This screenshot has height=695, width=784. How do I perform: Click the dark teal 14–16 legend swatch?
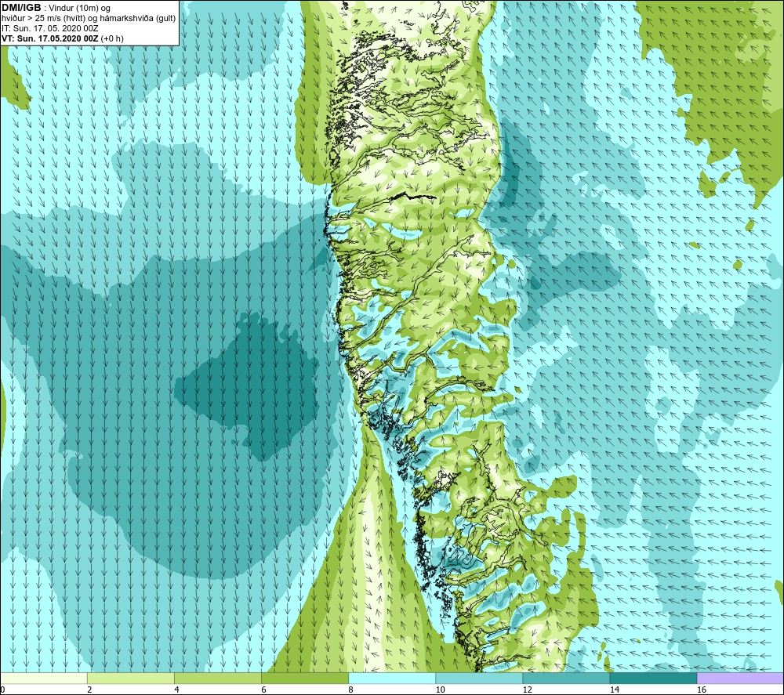[653, 678]
